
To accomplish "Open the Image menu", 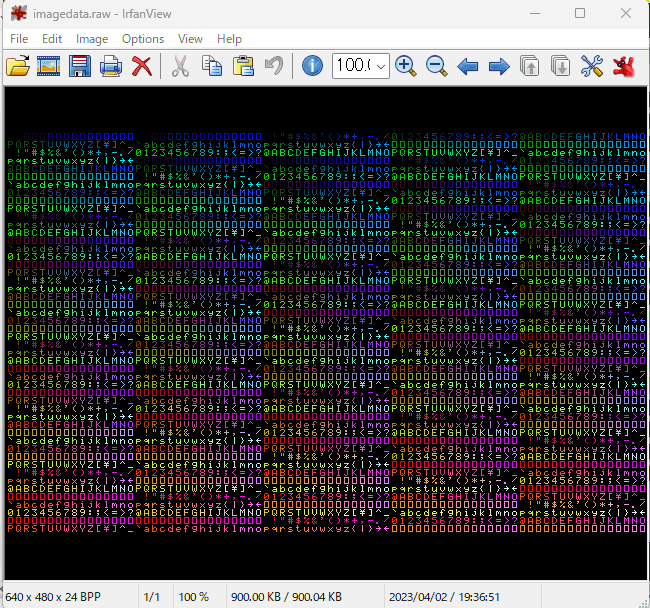I will 92,39.
